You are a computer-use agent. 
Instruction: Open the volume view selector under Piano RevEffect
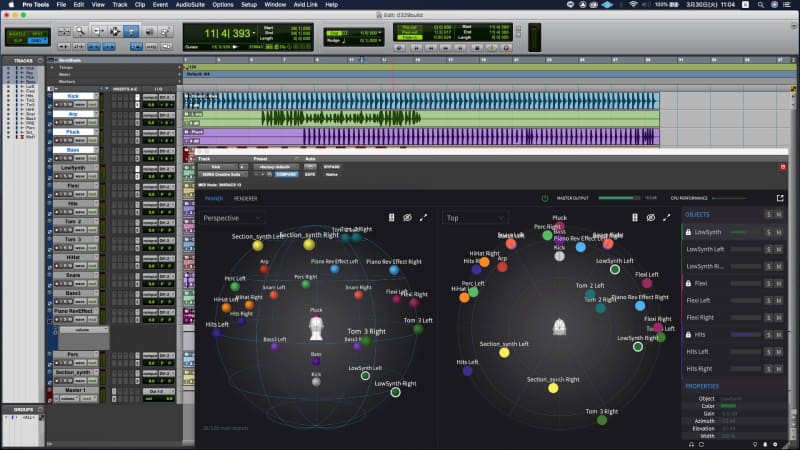[84, 330]
